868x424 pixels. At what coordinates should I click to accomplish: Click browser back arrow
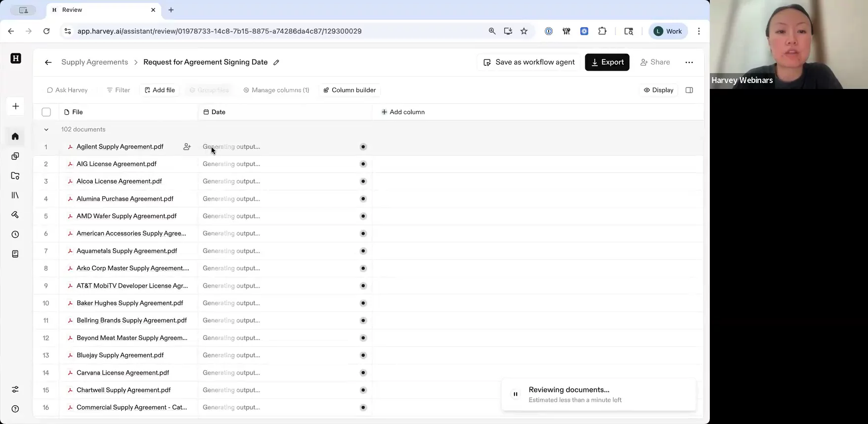tap(11, 31)
